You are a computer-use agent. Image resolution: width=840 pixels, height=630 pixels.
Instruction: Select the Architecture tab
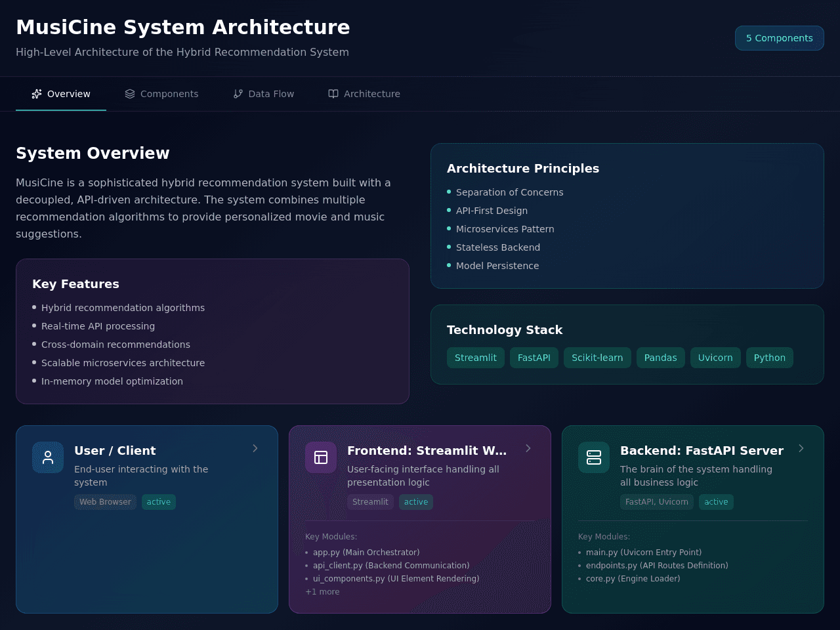pyautogui.click(x=364, y=94)
